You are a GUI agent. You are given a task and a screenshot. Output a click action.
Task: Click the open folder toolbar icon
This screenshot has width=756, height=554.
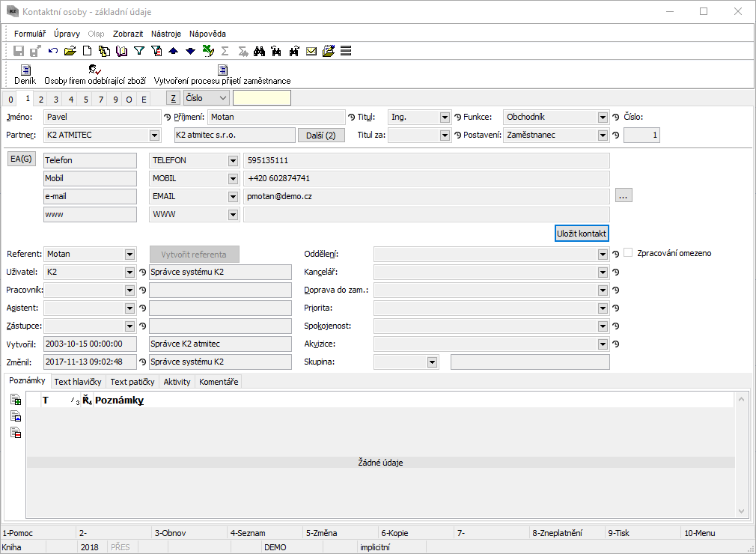pyautogui.click(x=70, y=51)
